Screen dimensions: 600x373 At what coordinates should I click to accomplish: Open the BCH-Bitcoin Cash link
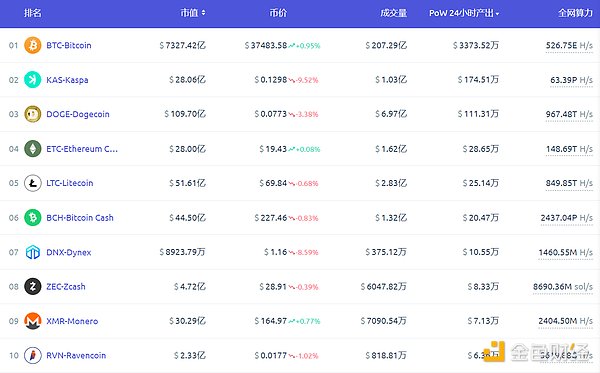click(x=80, y=218)
